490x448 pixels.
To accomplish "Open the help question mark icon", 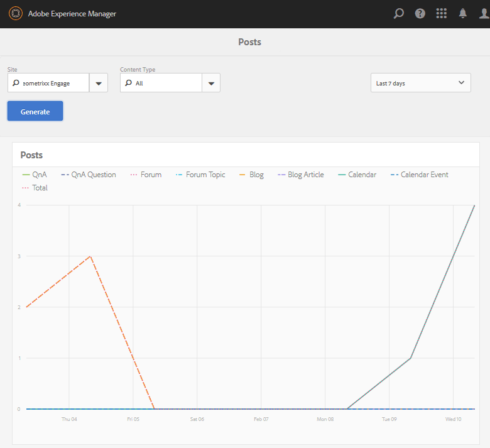I will [420, 13].
